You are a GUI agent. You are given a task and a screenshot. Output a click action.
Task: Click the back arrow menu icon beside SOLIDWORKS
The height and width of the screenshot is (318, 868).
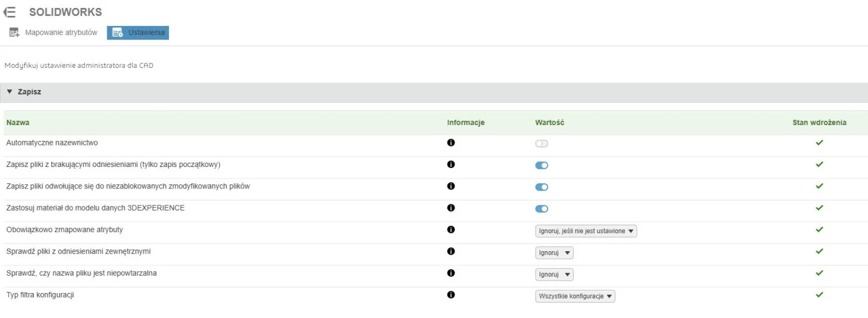pyautogui.click(x=10, y=12)
